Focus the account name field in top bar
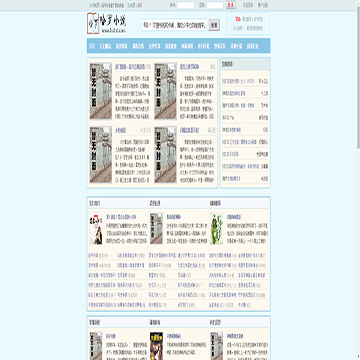This screenshot has width=360, height=360. point(186,5)
